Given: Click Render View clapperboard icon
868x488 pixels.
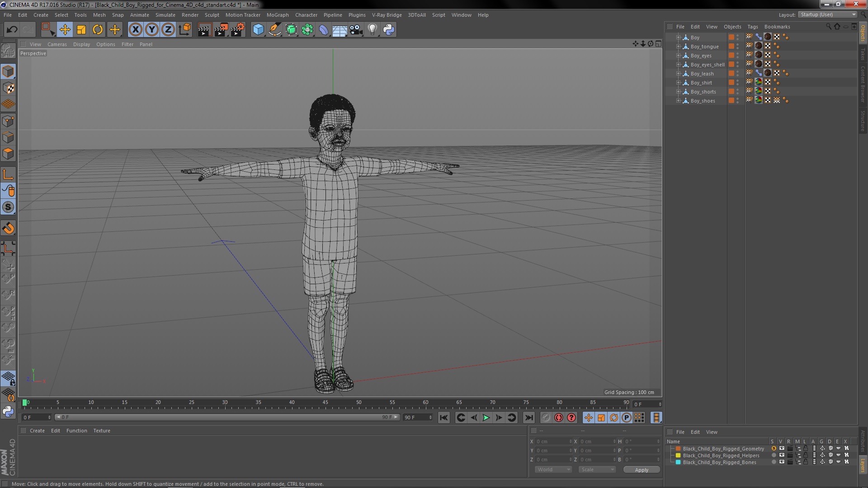Looking at the screenshot, I should tap(204, 30).
